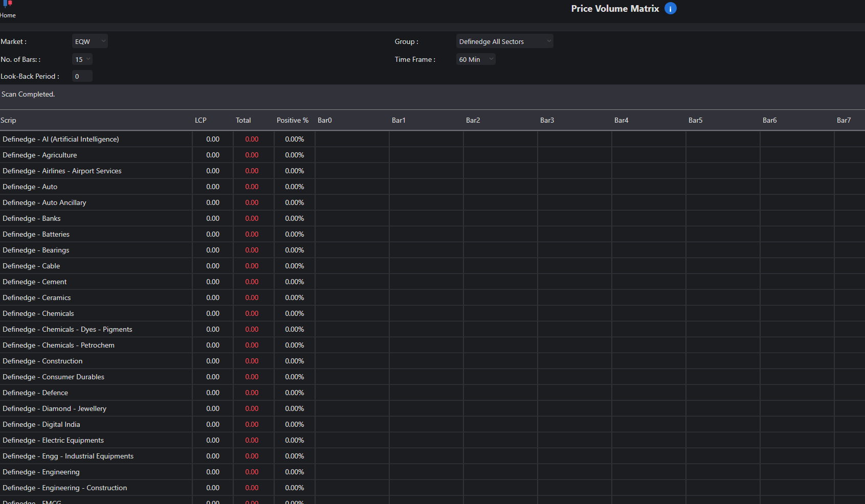Select the Definedge - Batteries scrip
Image resolution: width=865 pixels, height=504 pixels.
[x=36, y=234]
